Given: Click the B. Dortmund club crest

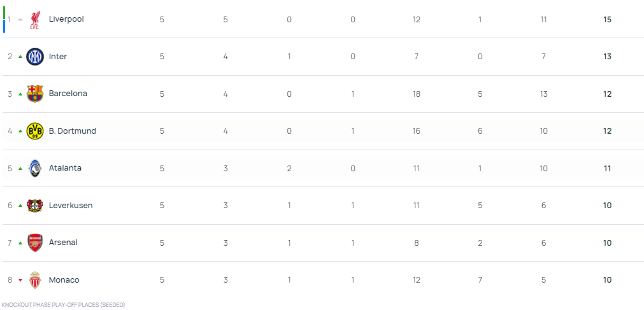Looking at the screenshot, I should click(35, 131).
